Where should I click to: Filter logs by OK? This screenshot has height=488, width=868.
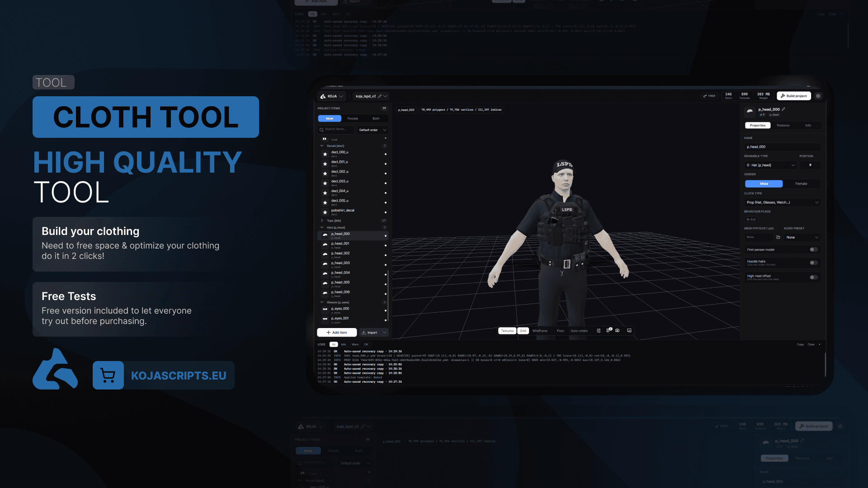pyautogui.click(x=366, y=344)
